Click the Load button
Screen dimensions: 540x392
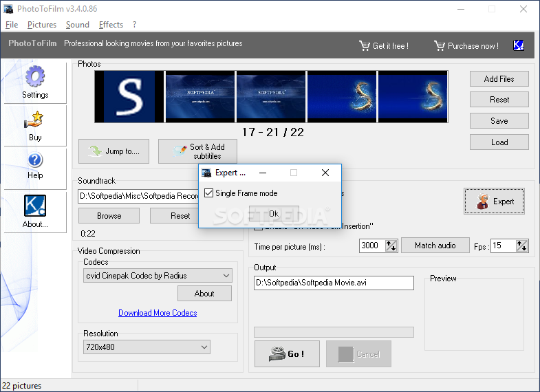(499, 142)
